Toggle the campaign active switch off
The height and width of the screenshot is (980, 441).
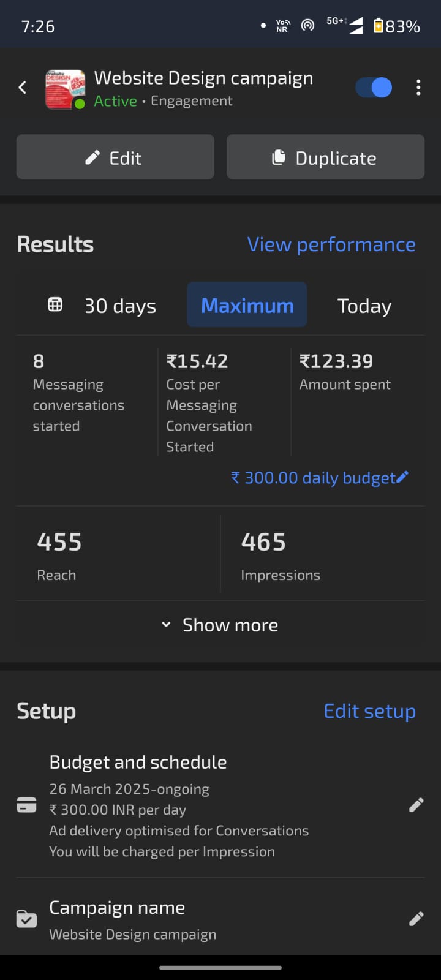pos(374,88)
